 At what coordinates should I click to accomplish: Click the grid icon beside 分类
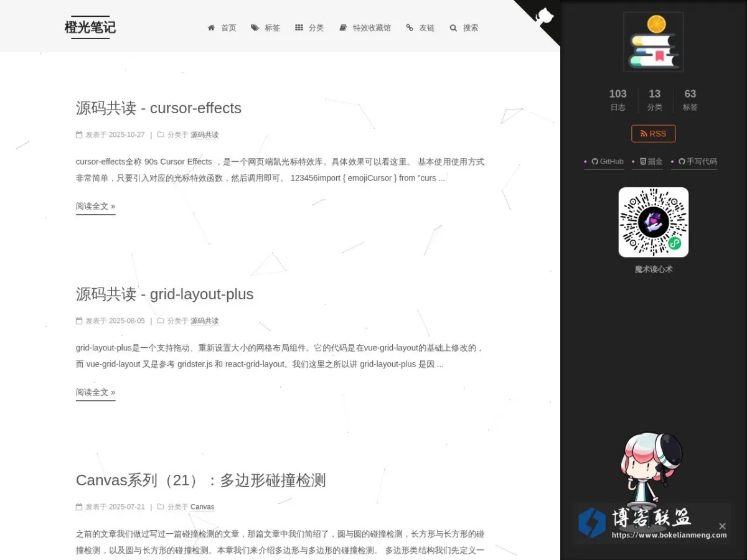point(299,28)
